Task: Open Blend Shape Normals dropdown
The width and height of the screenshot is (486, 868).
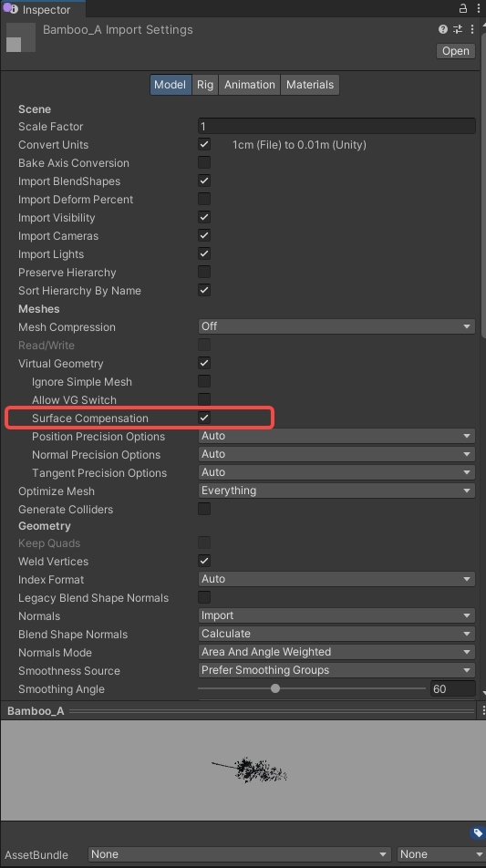Action: click(336, 634)
